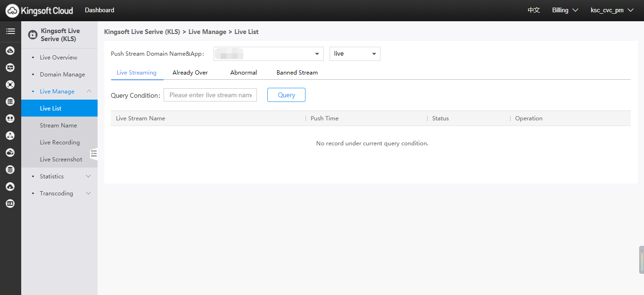Focus the live stream name query field
This screenshot has width=644, height=295.
point(210,95)
